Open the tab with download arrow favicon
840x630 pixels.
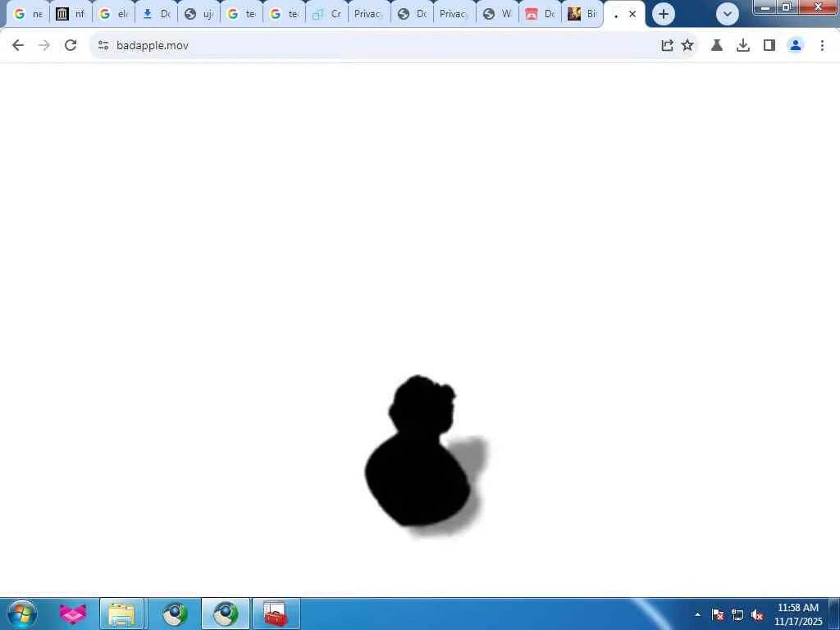(x=157, y=15)
